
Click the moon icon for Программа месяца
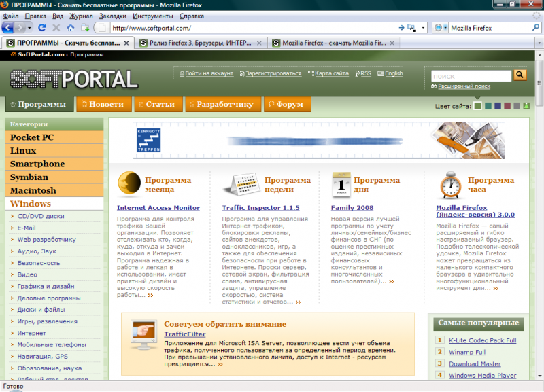[129, 182]
